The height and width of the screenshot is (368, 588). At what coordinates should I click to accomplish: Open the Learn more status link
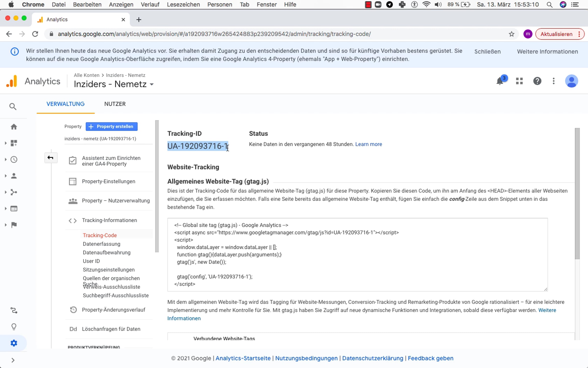pos(368,144)
